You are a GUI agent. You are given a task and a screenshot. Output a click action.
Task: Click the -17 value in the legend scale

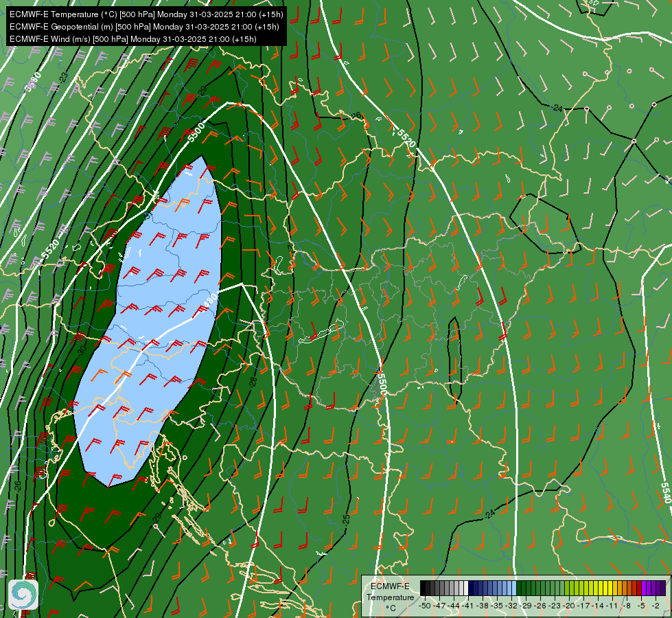[x=583, y=606]
